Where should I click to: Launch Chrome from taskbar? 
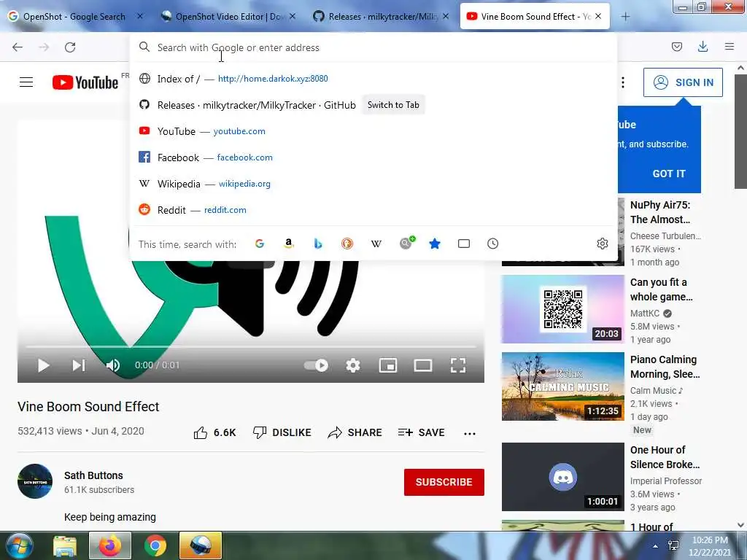(155, 545)
